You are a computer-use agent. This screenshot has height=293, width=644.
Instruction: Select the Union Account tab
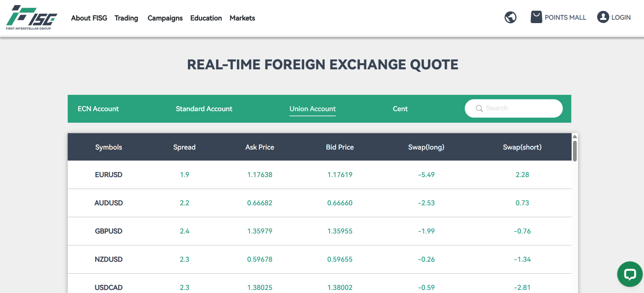click(x=313, y=109)
